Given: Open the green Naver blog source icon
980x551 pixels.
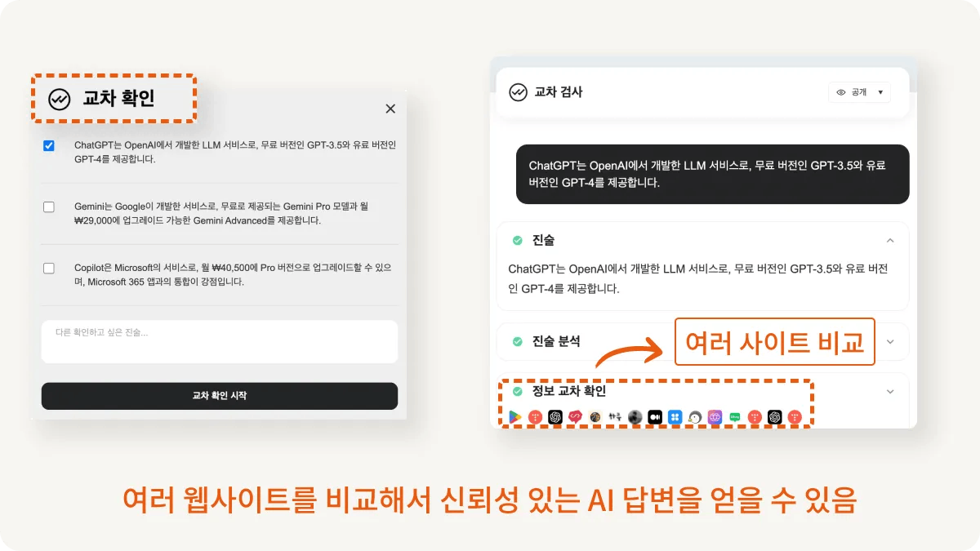Looking at the screenshot, I should 735,417.
